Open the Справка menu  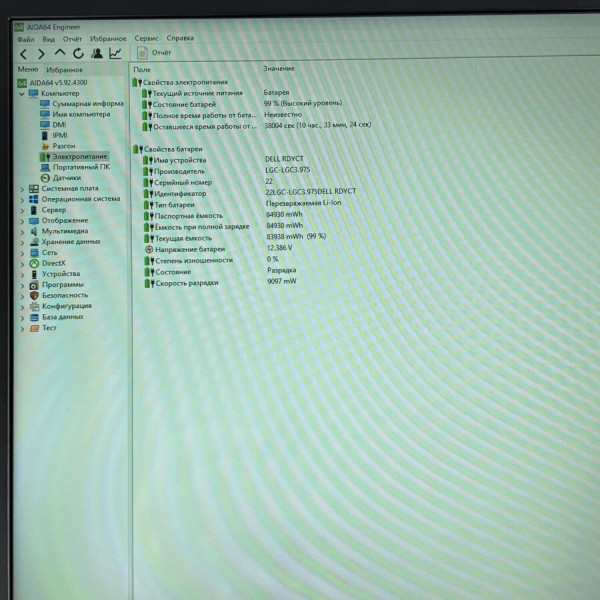pos(180,38)
